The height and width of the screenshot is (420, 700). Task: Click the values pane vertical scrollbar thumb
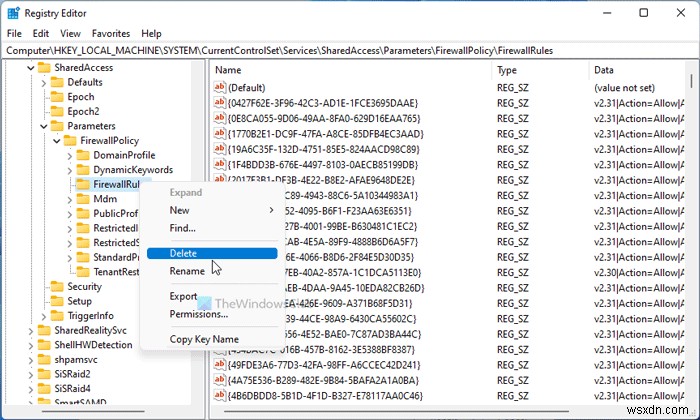pos(691,81)
